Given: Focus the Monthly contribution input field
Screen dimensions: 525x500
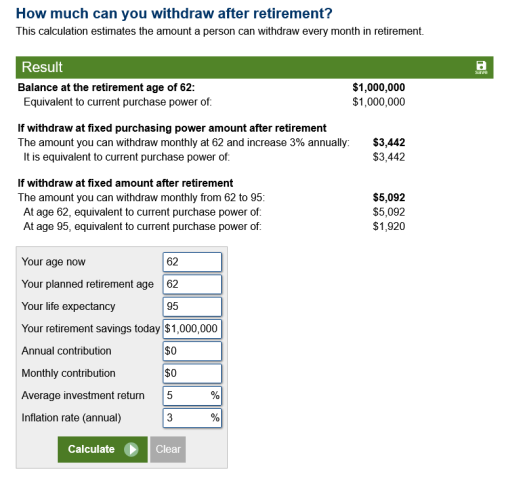Looking at the screenshot, I should tap(192, 373).
